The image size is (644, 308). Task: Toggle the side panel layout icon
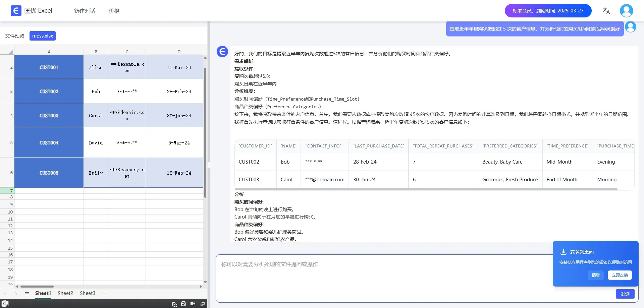coord(193,304)
